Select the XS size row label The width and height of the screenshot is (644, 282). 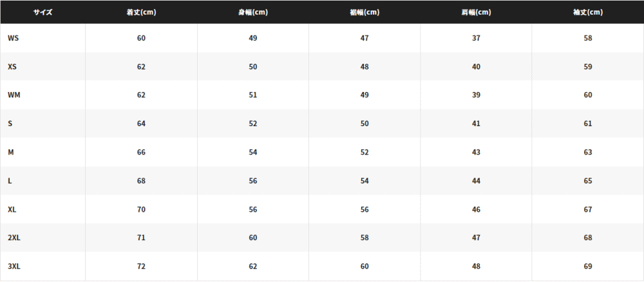[x=12, y=66]
